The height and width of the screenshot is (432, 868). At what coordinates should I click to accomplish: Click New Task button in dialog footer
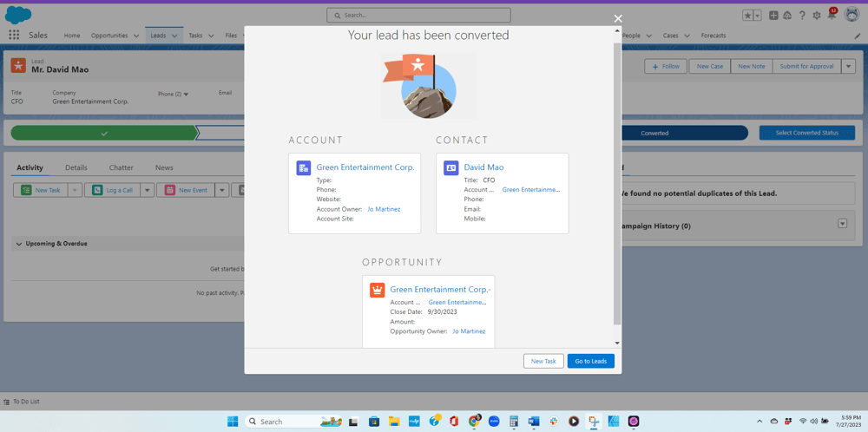[543, 361]
